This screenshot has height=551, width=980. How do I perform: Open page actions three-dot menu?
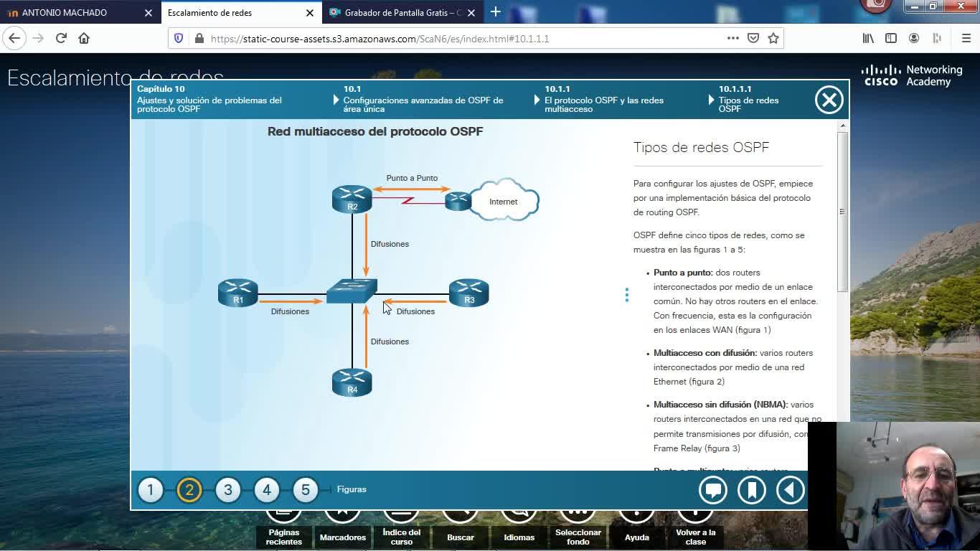(732, 38)
